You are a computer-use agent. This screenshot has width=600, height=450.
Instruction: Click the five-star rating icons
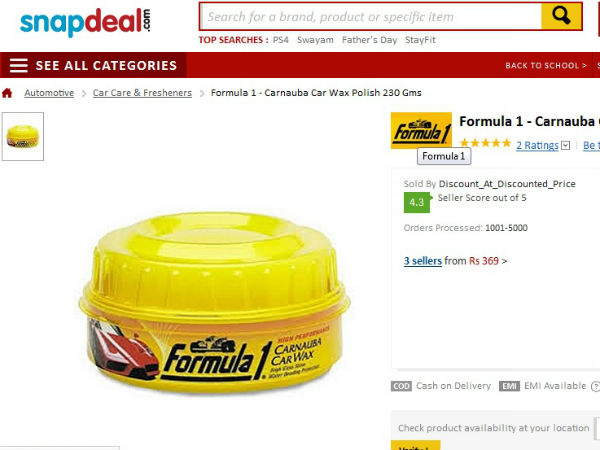(485, 143)
